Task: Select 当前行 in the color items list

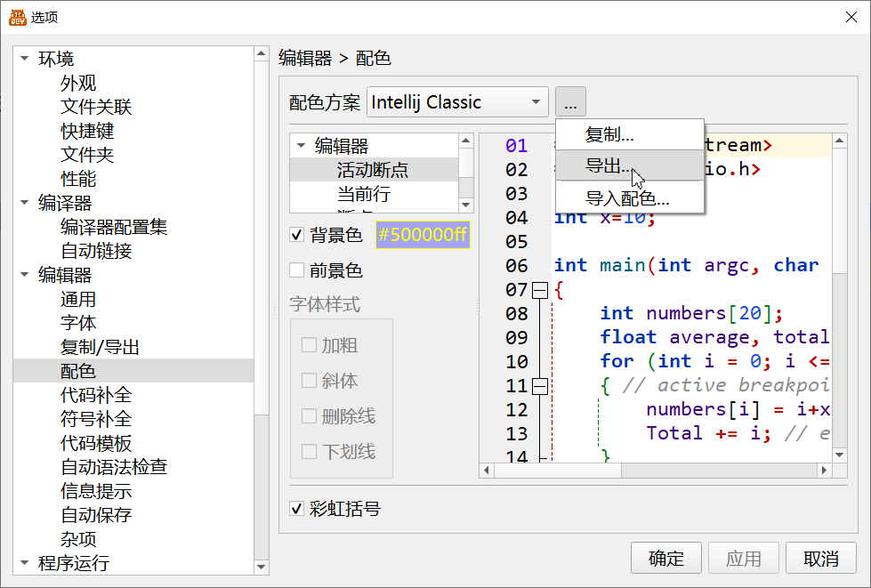Action: pyautogui.click(x=374, y=194)
